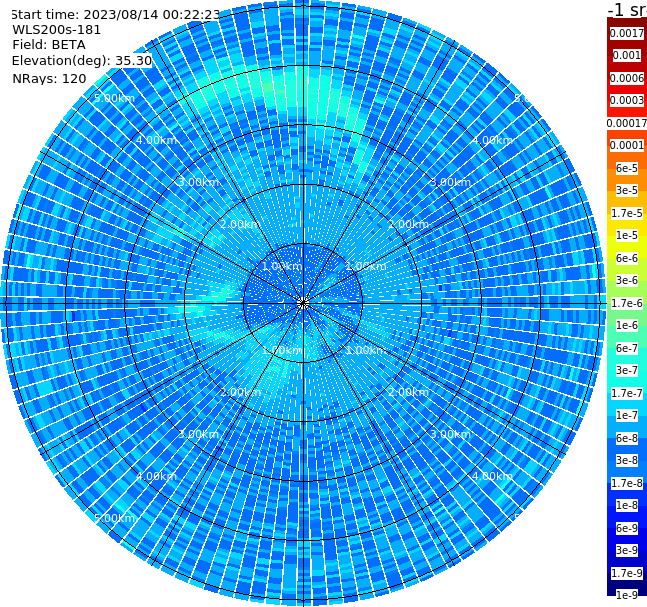Image resolution: width=647 pixels, height=607 pixels.
Task: Select the 0.001 dark red colorbar value
Action: [627, 55]
